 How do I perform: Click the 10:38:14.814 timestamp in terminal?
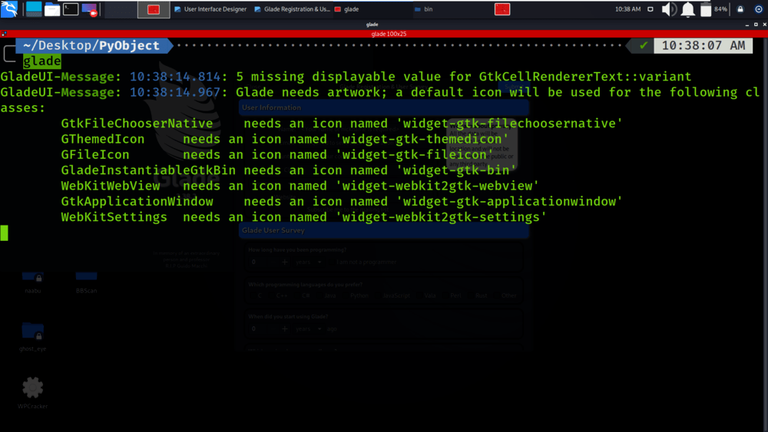175,77
